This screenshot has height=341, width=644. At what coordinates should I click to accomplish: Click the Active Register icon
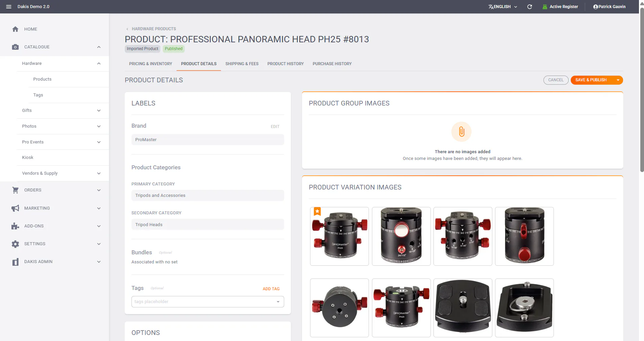(545, 7)
